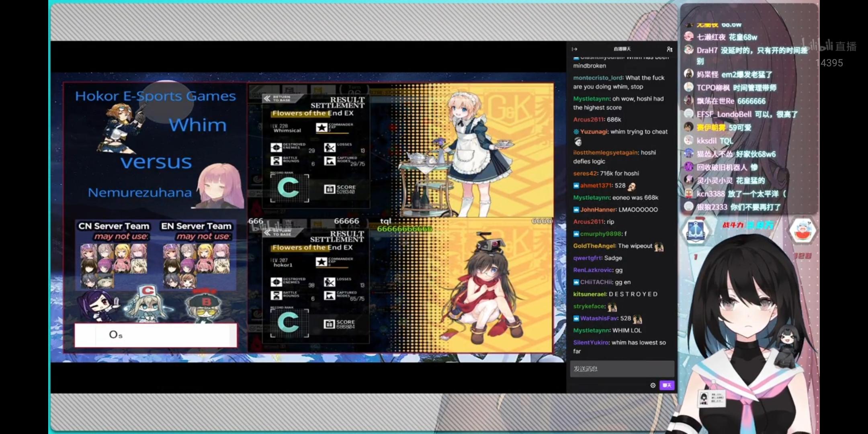The height and width of the screenshot is (434, 868).
Task: Click Captured Nodes icon showing 29/75
Action: pos(330,161)
